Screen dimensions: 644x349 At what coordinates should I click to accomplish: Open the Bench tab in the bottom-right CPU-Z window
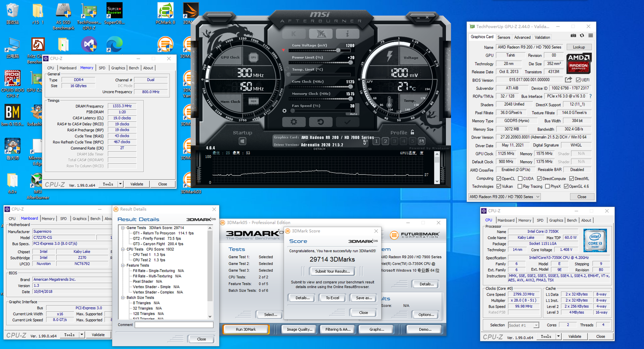[x=572, y=220]
